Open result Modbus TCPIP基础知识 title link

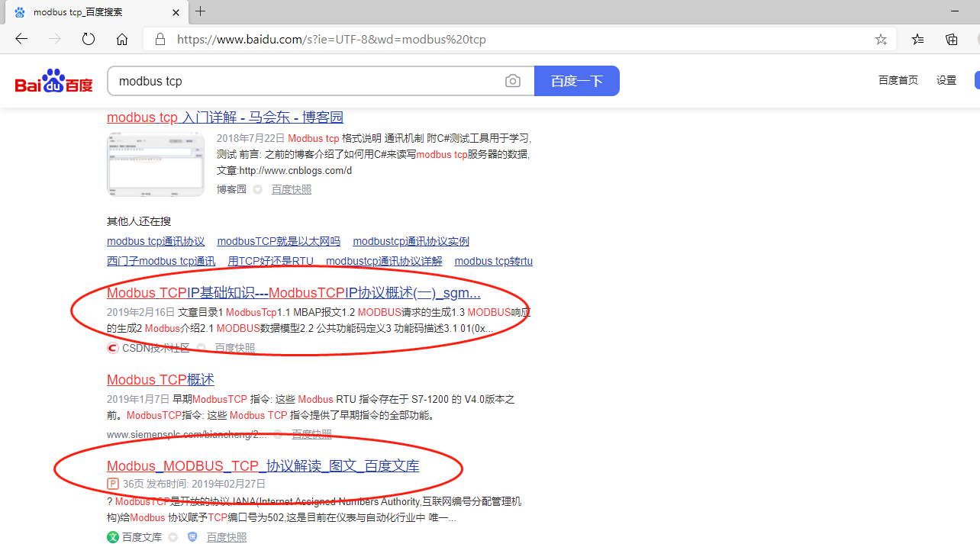pos(294,293)
